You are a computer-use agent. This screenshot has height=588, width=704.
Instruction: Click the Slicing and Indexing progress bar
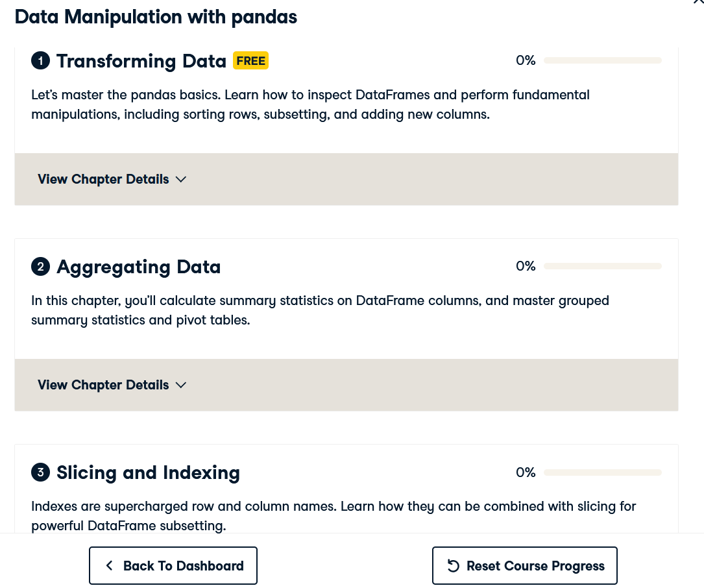602,472
